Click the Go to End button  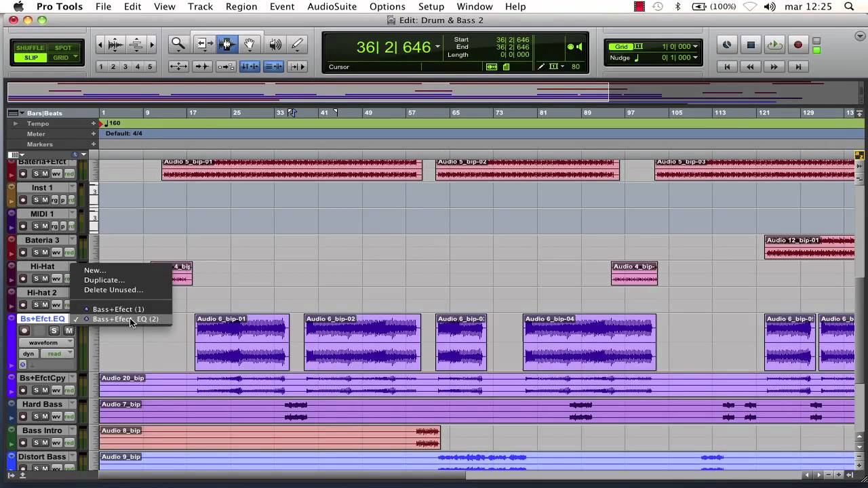point(798,66)
